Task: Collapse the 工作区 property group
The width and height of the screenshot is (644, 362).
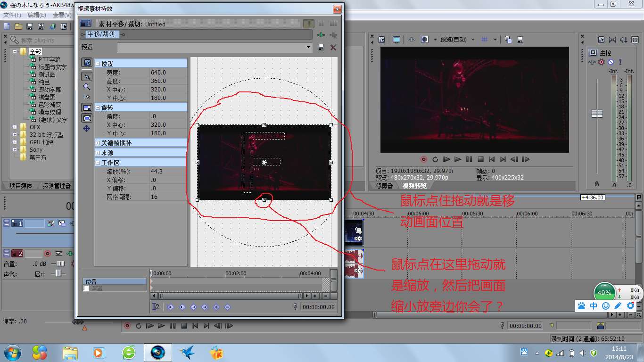Action: pos(98,163)
